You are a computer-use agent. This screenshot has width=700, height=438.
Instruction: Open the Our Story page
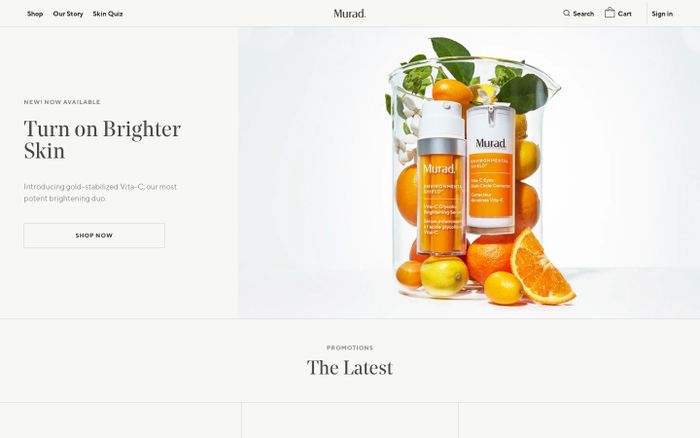68,14
